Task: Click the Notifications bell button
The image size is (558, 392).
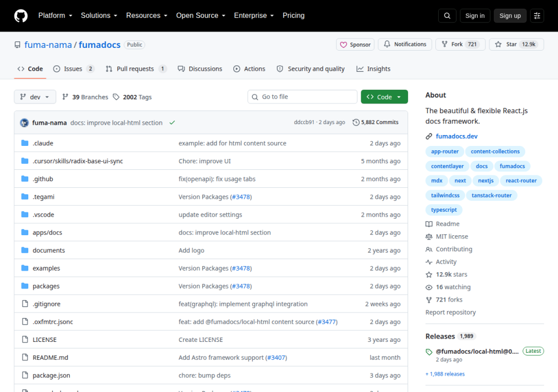Action: point(405,45)
